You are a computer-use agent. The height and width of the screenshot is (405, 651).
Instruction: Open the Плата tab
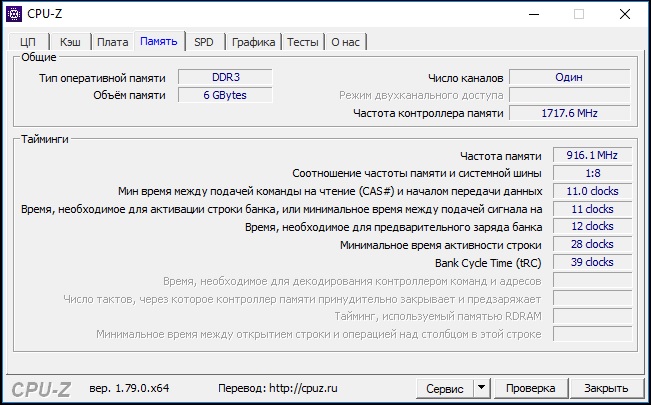coord(113,42)
